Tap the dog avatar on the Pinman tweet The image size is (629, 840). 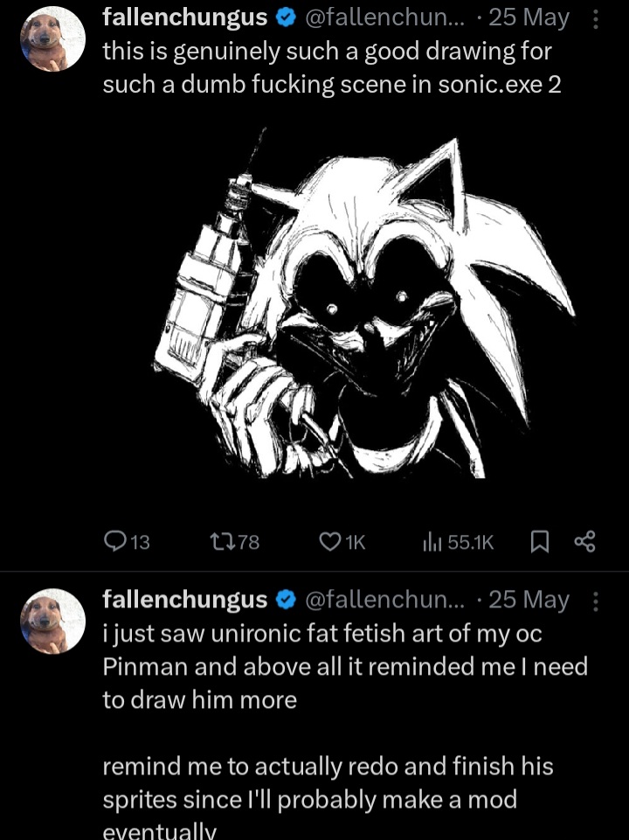[x=52, y=620]
